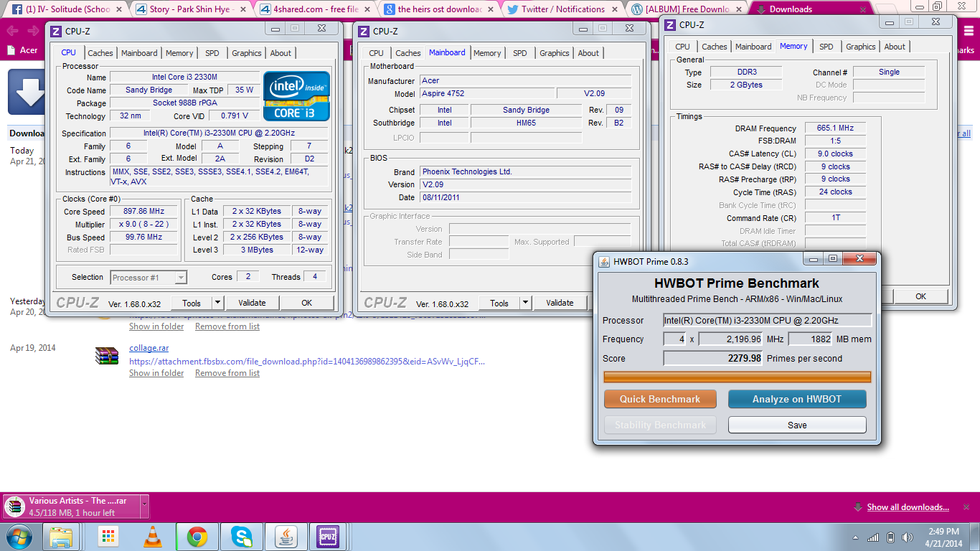Viewport: 980px width, 551px height.
Task: Click OK in the Memory CPU-Z window
Action: pos(920,296)
